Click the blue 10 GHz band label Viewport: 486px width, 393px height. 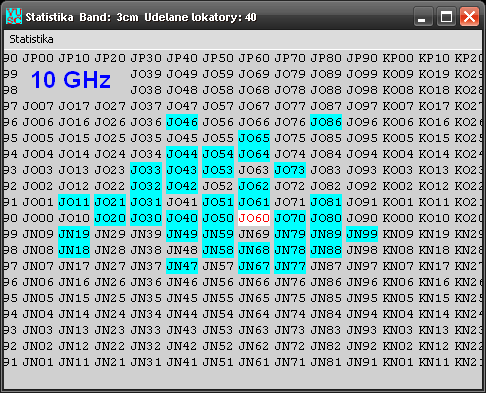[71, 80]
